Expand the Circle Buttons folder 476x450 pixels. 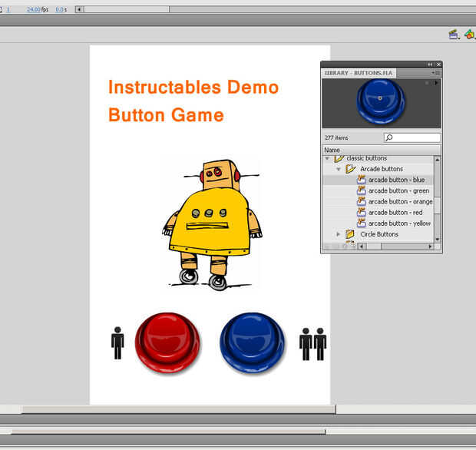(338, 234)
